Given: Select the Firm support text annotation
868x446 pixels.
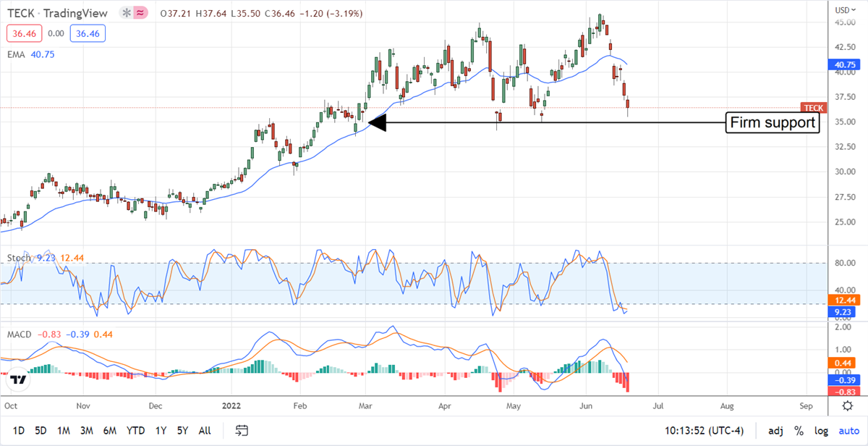Looking at the screenshot, I should coord(773,123).
